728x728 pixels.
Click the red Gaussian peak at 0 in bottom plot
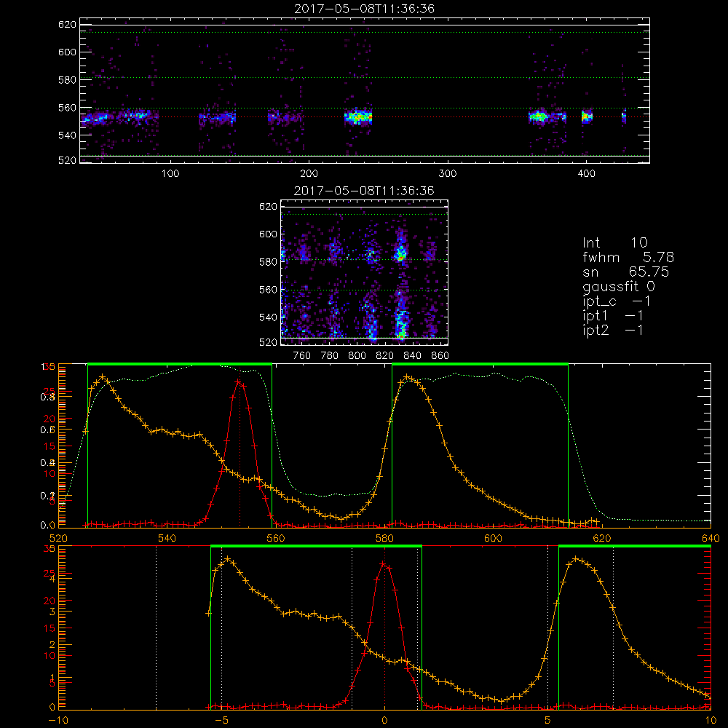(x=384, y=563)
